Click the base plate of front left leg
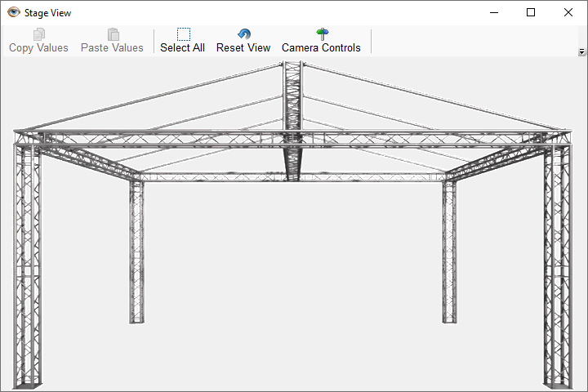588x392 pixels. tap(28, 385)
